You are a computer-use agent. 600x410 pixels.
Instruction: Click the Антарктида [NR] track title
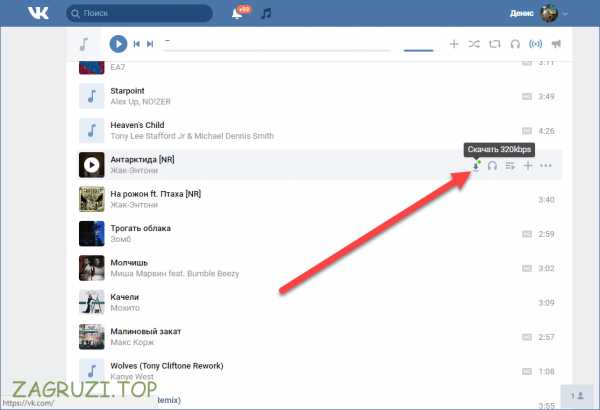point(142,160)
